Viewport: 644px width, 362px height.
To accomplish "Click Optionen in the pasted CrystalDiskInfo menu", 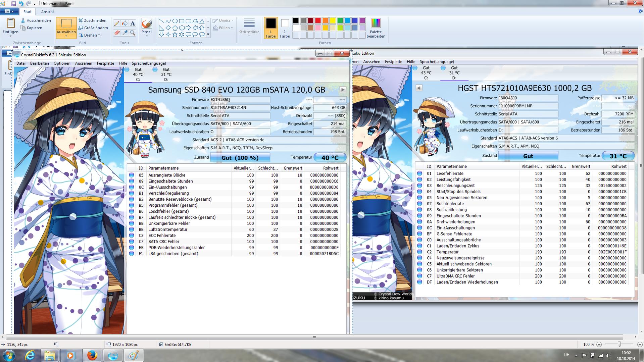I will point(62,63).
